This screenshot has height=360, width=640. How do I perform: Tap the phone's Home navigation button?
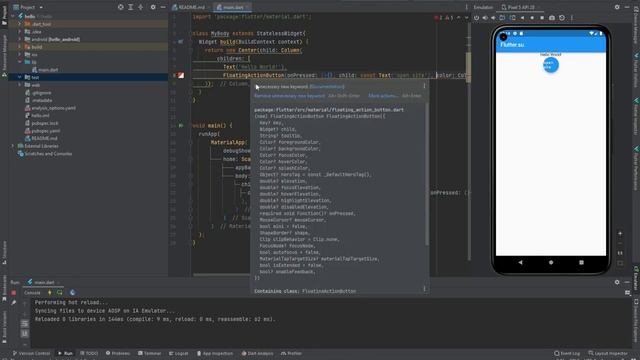coord(551,262)
